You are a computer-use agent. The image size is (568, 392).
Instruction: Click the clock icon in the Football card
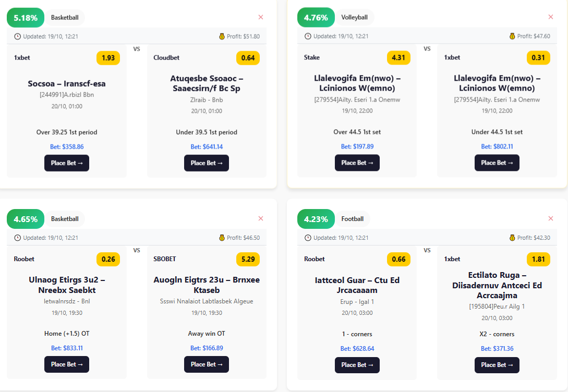point(308,238)
